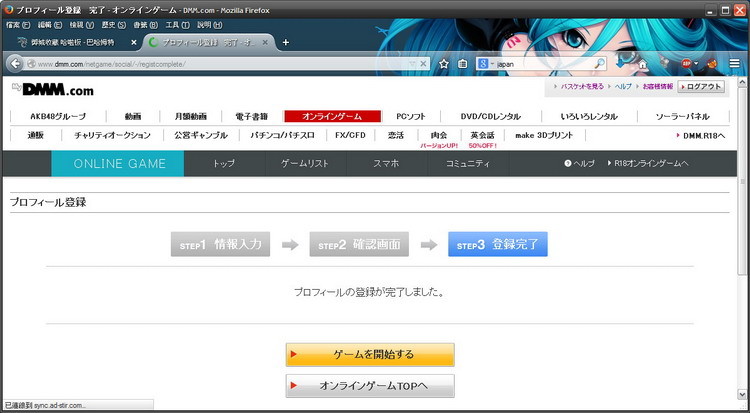This screenshot has height=413, width=750.
Task: Go to 電子書籍 category
Action: (x=252, y=116)
